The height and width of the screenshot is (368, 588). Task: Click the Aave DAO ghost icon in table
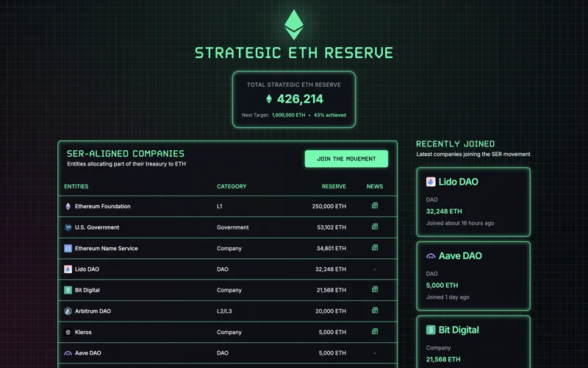click(68, 353)
